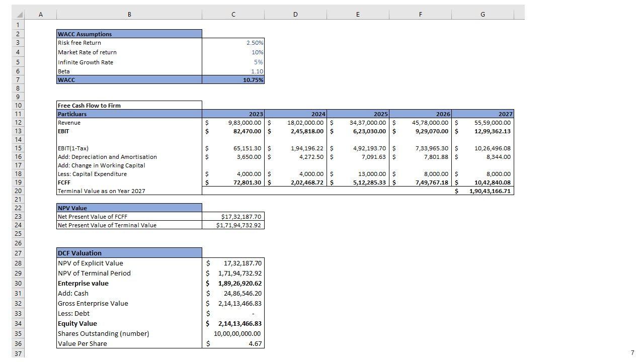Click row 30 header
This screenshot has width=644, height=362.
pyautogui.click(x=18, y=283)
